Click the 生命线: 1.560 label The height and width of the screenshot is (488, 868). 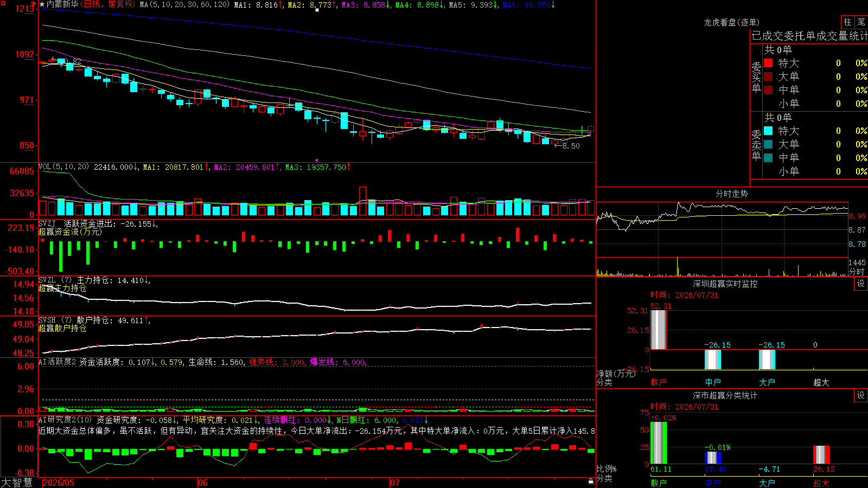pos(216,362)
